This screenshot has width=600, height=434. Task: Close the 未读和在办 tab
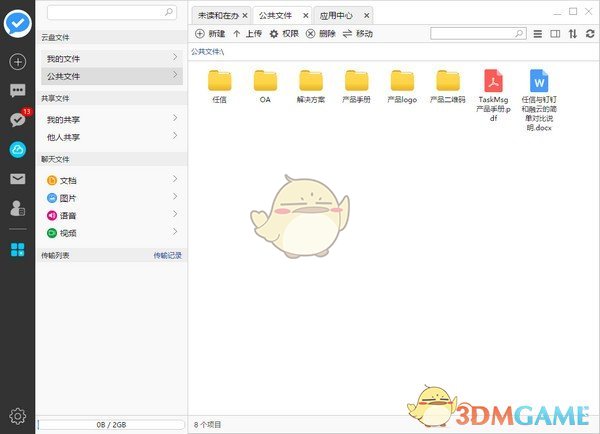coord(245,16)
